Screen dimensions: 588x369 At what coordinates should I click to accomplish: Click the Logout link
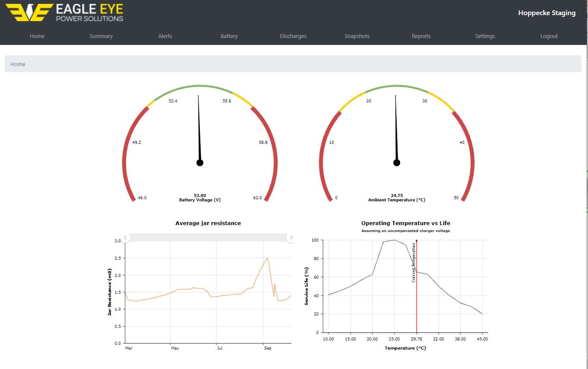coord(549,36)
